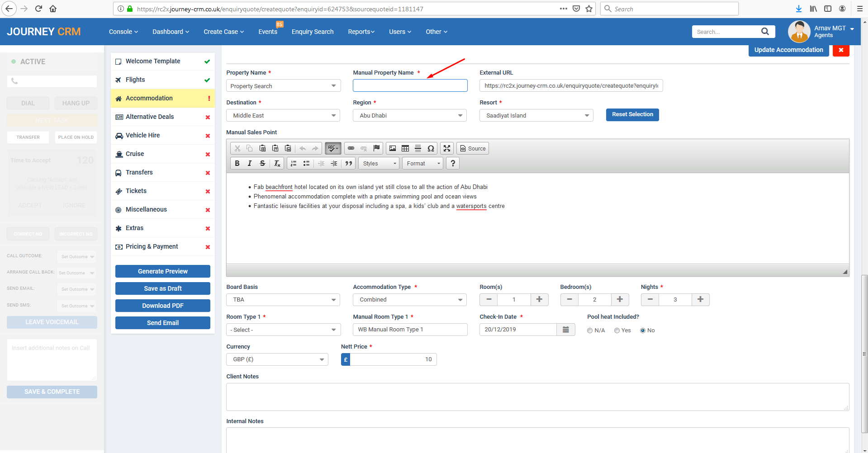Insert a block quote in editor
The height and width of the screenshot is (453, 868).
[349, 163]
